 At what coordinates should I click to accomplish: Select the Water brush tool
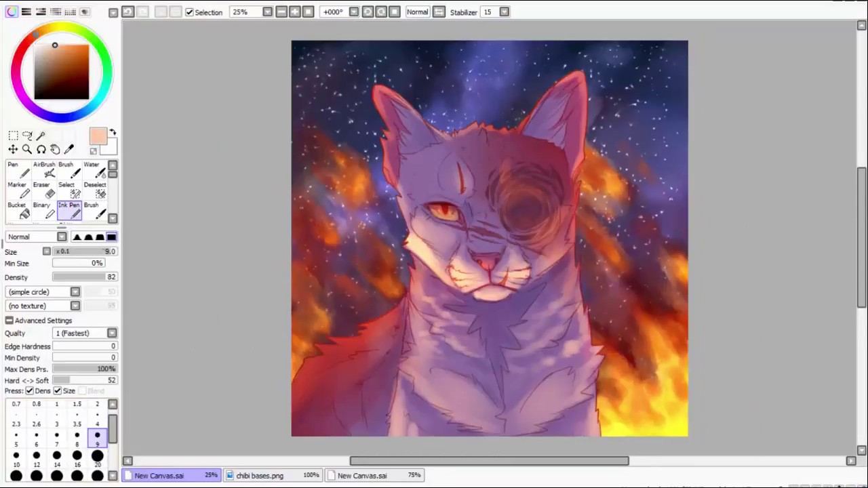coord(94,170)
